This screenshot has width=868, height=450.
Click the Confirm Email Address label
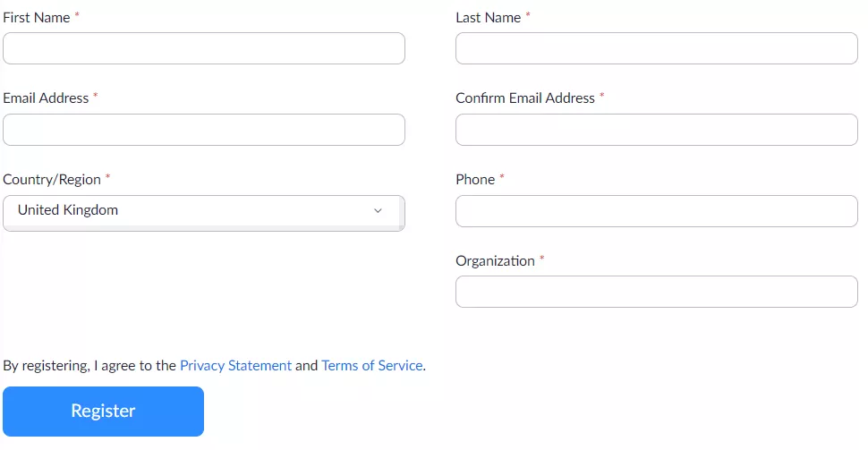pyautogui.click(x=525, y=98)
